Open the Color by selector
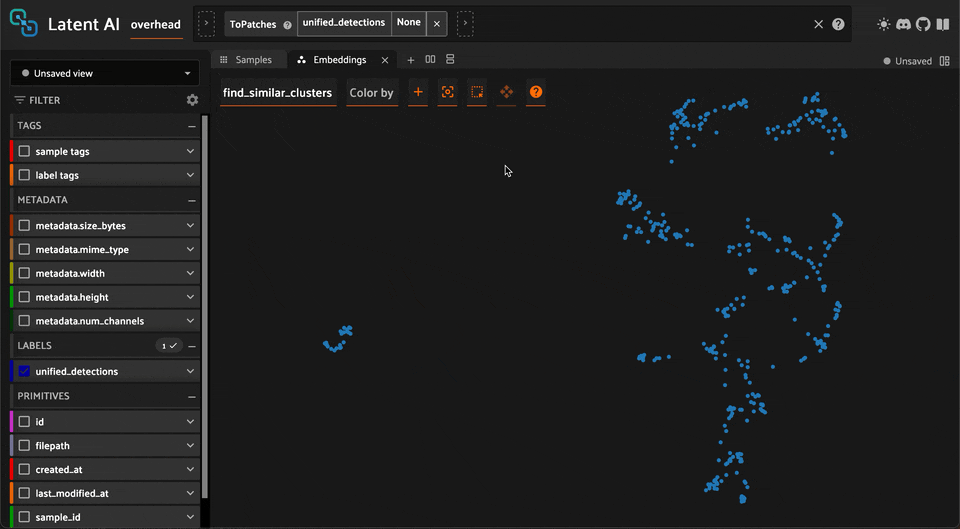960x529 pixels. click(x=371, y=93)
